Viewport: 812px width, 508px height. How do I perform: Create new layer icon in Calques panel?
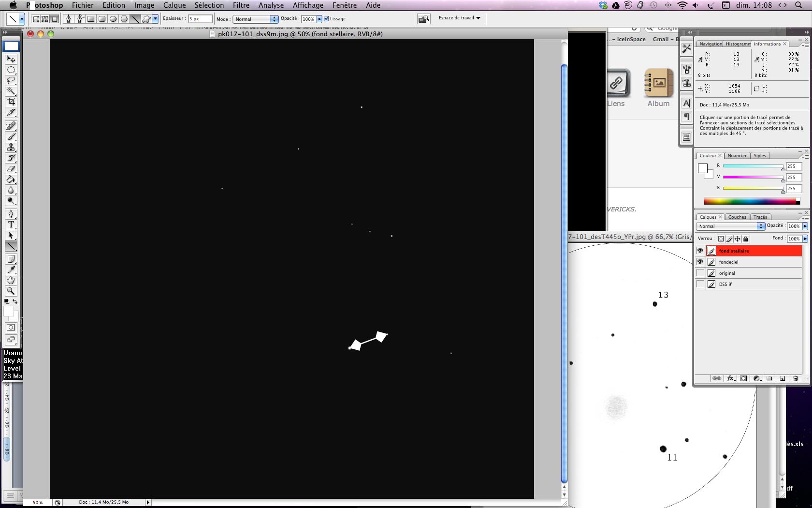coord(782,378)
